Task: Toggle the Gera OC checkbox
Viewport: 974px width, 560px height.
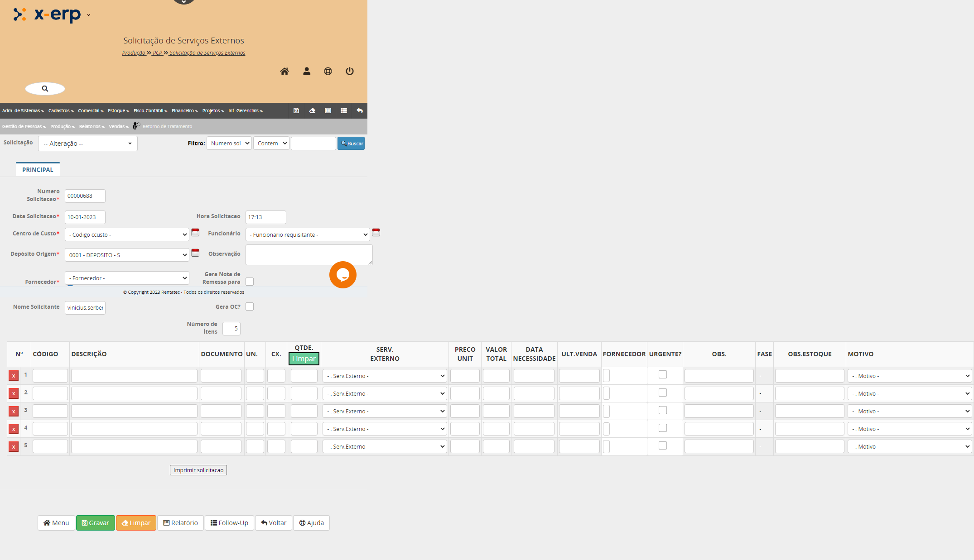Action: pos(250,306)
